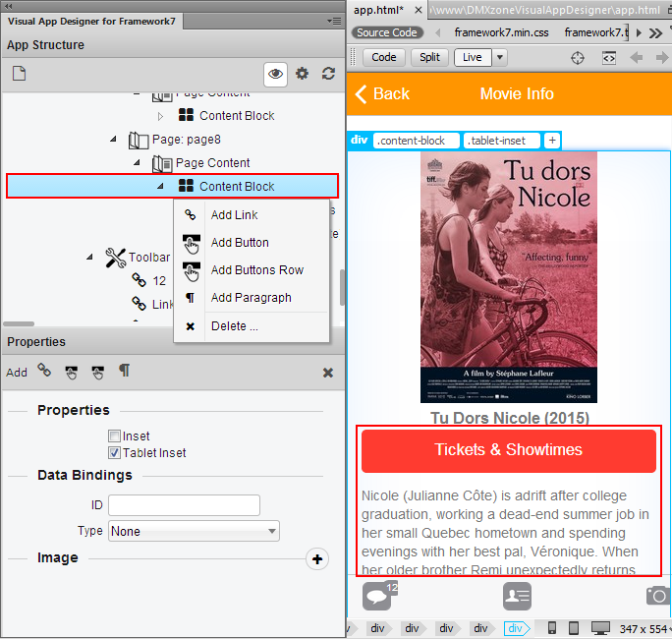Show more related files with double chevron
This screenshot has height=639, width=672.
tap(655, 33)
